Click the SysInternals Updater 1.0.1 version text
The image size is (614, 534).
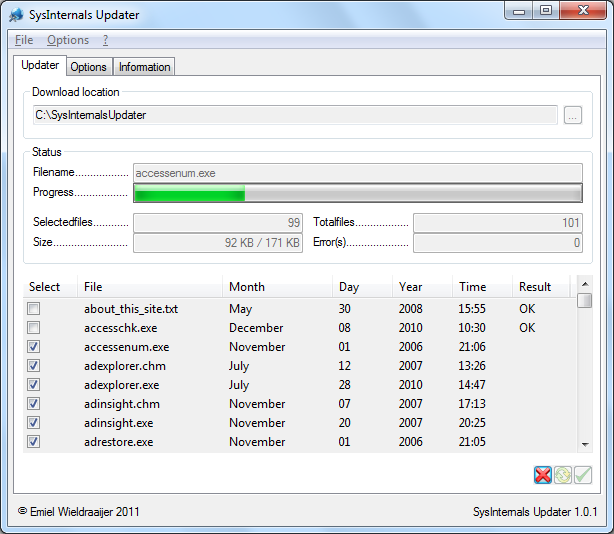pyautogui.click(x=535, y=512)
